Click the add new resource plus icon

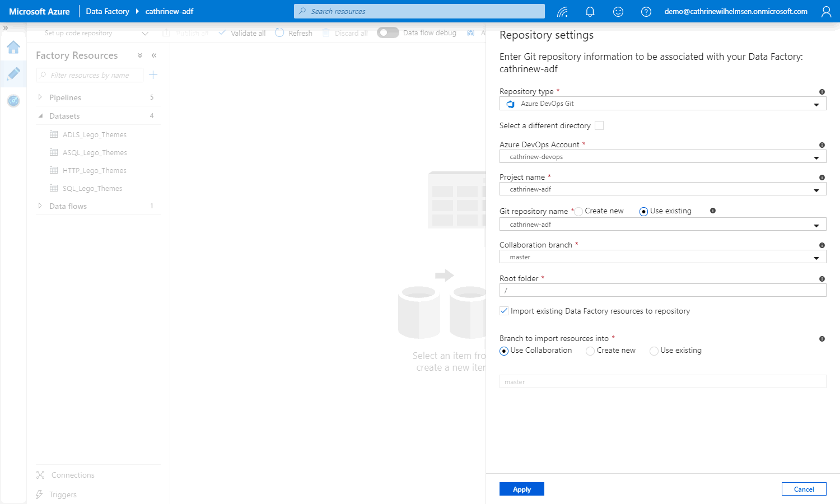click(x=153, y=75)
